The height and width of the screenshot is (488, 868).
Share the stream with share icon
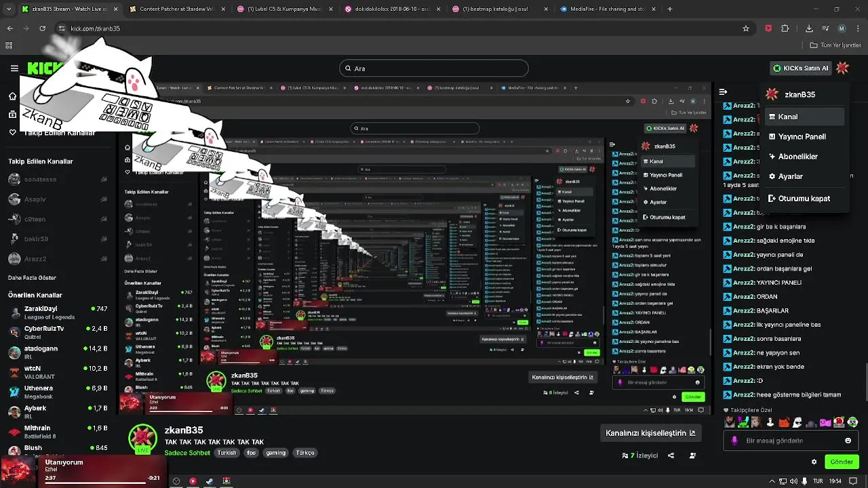[671, 455]
